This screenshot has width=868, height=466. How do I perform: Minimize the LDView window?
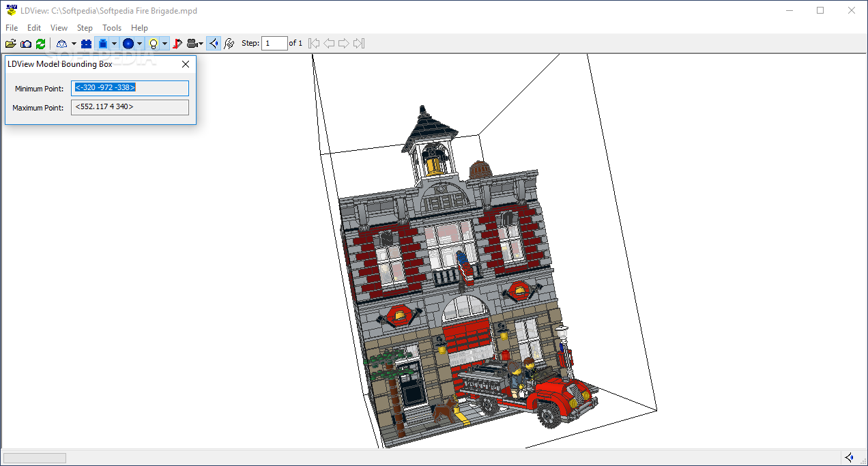(x=790, y=10)
